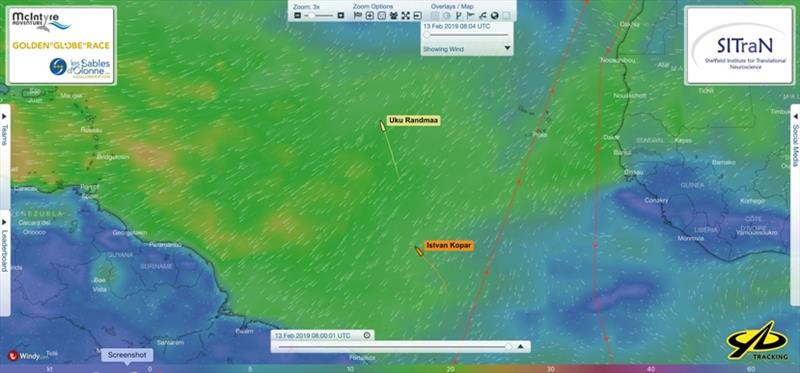Viewport: 800px width, 373px height.
Task: Click the clock icon beside playback timestamp
Action: [366, 335]
